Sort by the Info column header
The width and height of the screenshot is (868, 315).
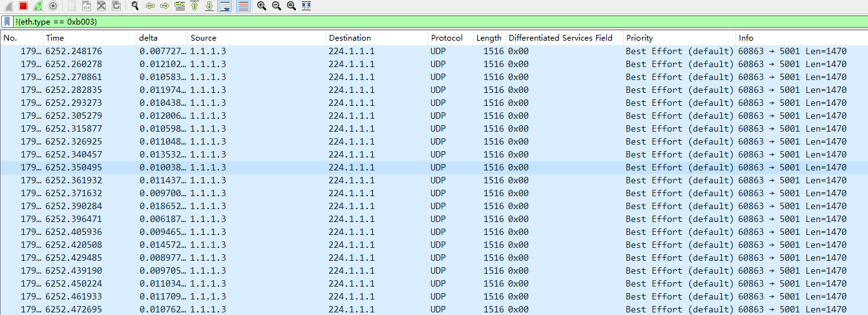pyautogui.click(x=801, y=38)
